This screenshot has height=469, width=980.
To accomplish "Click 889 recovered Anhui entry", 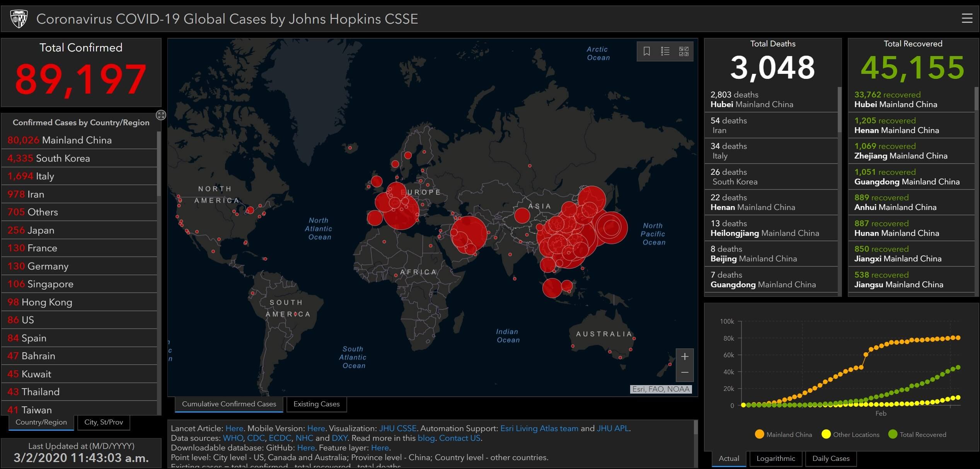I will 911,202.
